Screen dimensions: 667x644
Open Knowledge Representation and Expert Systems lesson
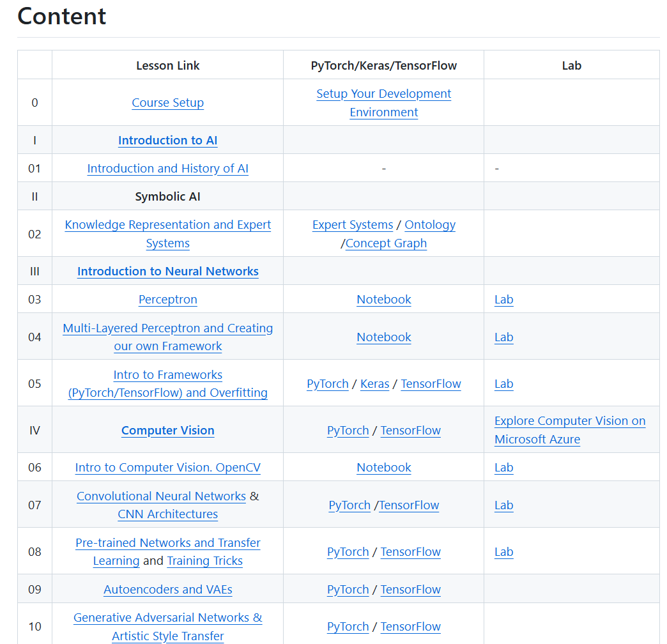(167, 234)
